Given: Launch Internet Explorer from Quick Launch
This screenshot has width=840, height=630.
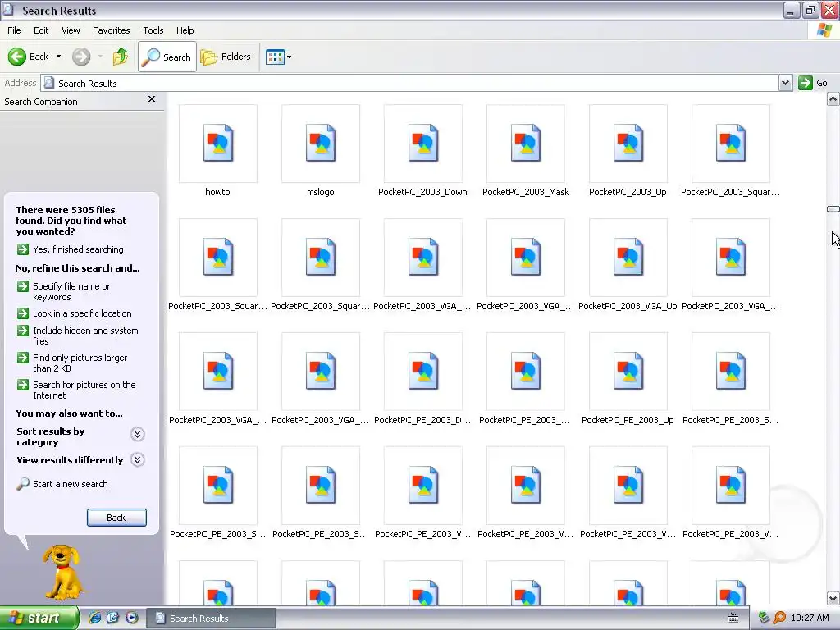Looking at the screenshot, I should tap(95, 619).
